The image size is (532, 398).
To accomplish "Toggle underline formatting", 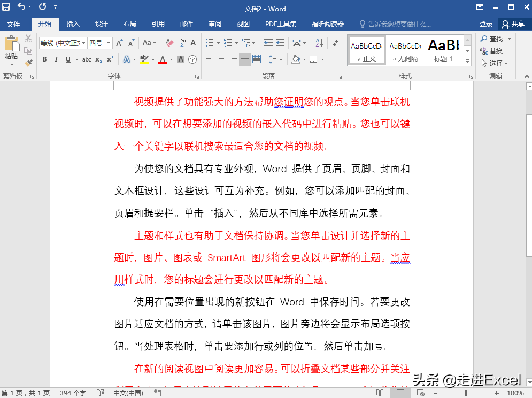I will point(68,60).
